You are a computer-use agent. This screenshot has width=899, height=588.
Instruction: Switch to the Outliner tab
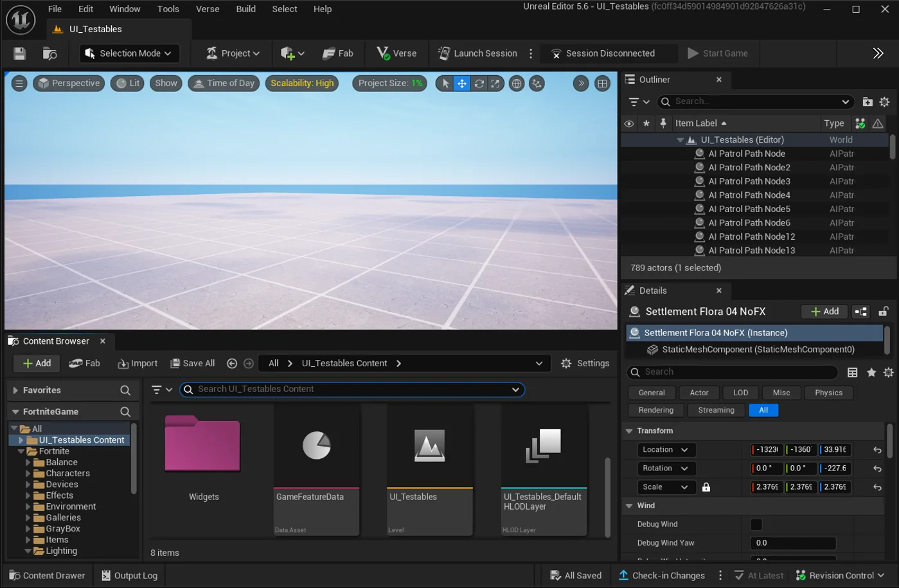[655, 80]
